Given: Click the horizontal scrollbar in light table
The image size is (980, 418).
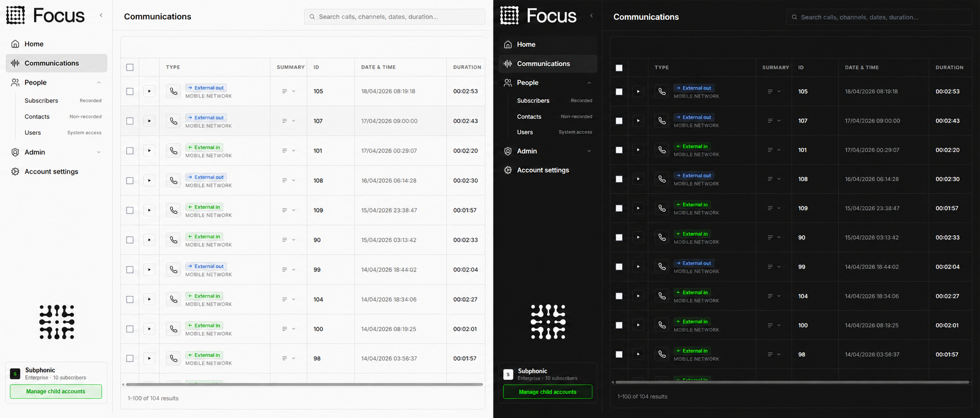Looking at the screenshot, I should [304, 384].
